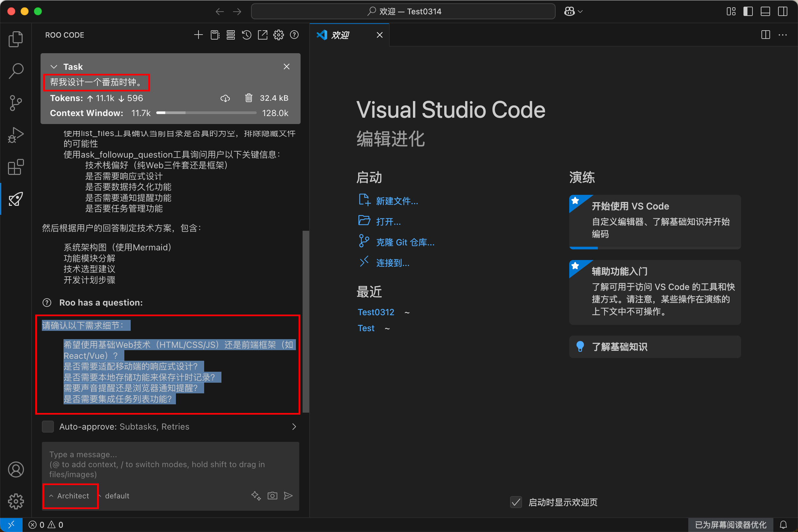This screenshot has height=532, width=798.
Task: Open the Extensions view
Action: (x=16, y=167)
